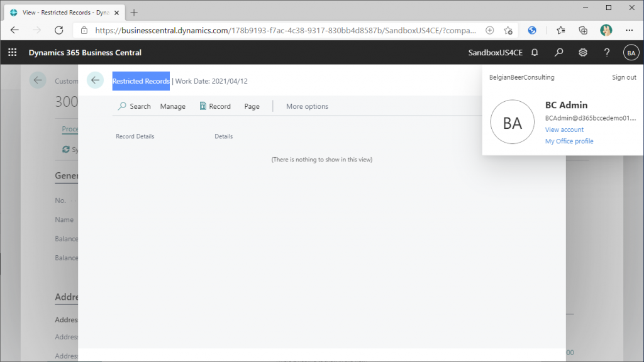Click the Tell Me search magnifier in header
The height and width of the screenshot is (362, 644).
tap(558, 53)
